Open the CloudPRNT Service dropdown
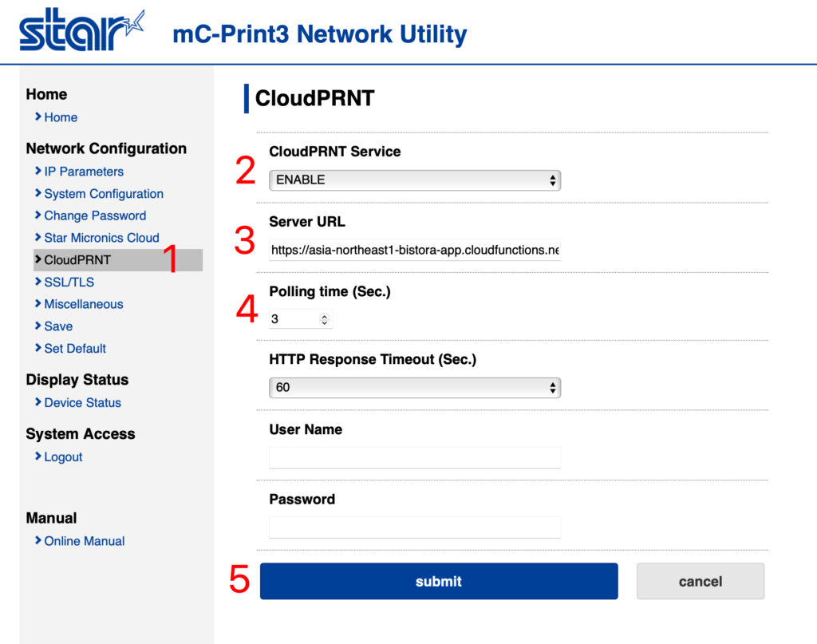The image size is (817, 644). click(415, 180)
